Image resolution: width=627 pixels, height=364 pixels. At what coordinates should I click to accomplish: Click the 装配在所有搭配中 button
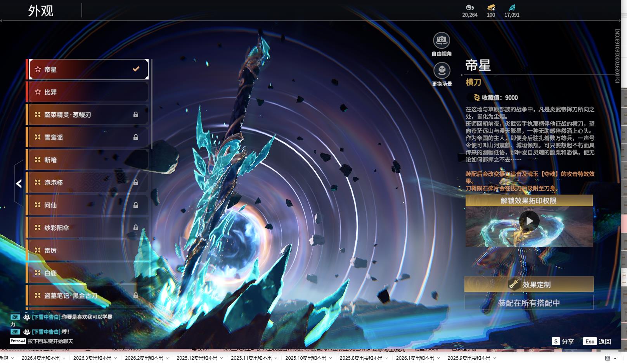(x=529, y=303)
